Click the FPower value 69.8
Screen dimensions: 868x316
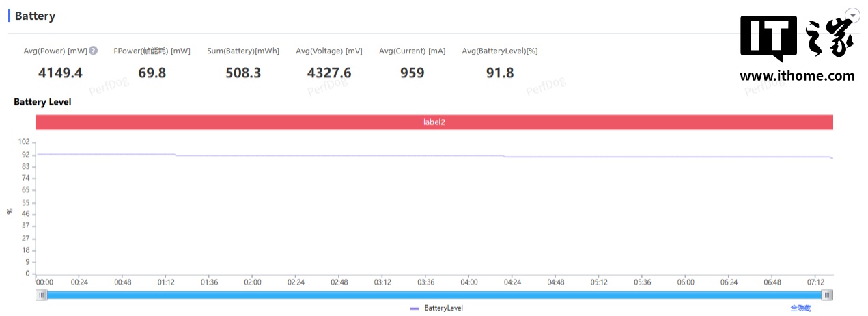[x=152, y=73]
